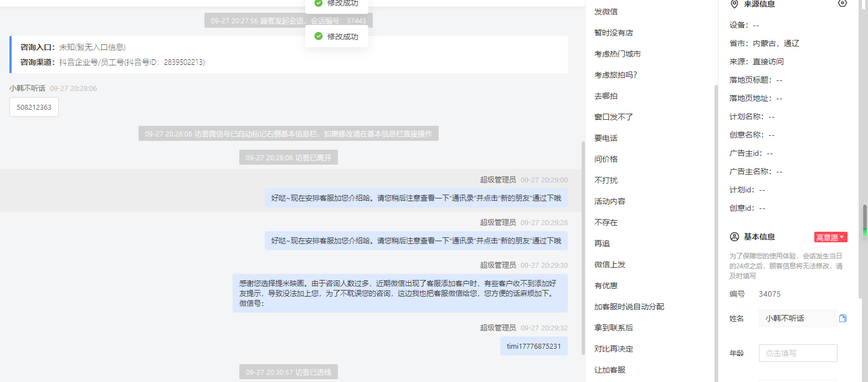Click the 咨询渠道 抖音企业号 info line
Screen dimensions: 868x382
tap(112, 62)
